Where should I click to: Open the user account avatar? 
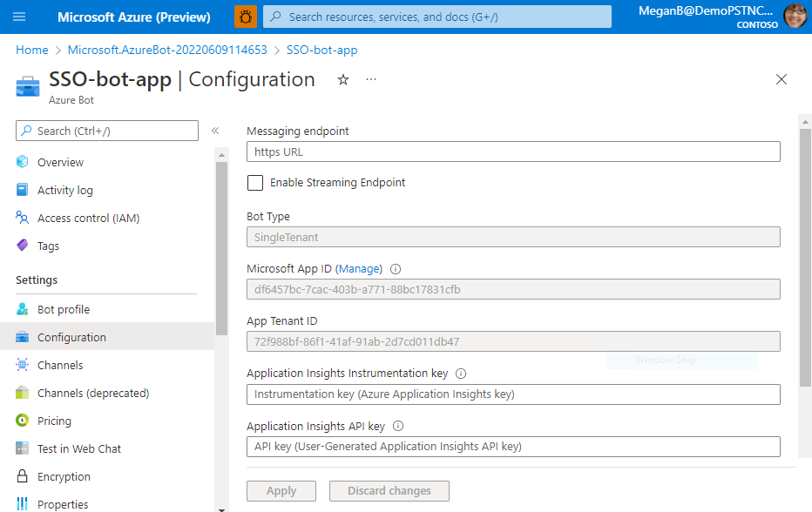(x=794, y=17)
